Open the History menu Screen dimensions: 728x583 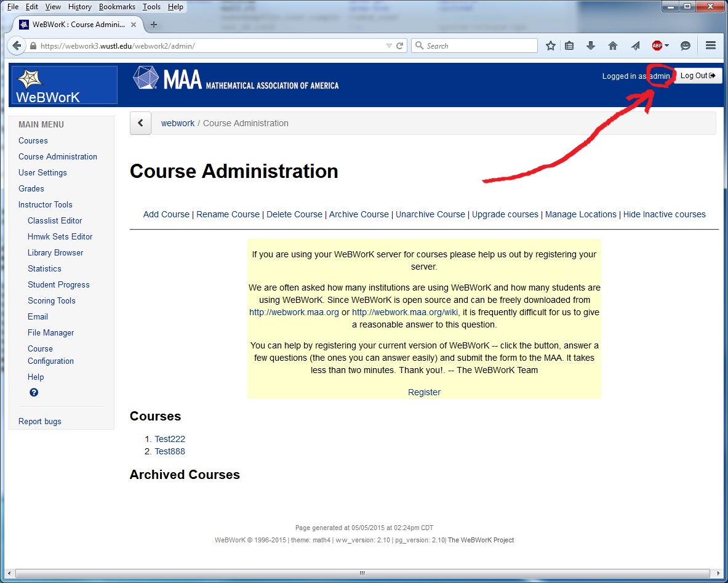click(x=80, y=7)
